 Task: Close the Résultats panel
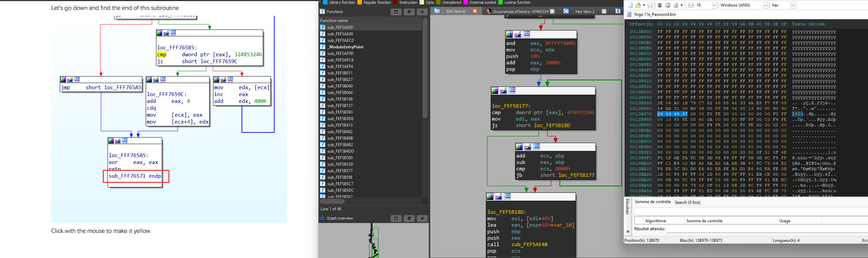click(628, 232)
